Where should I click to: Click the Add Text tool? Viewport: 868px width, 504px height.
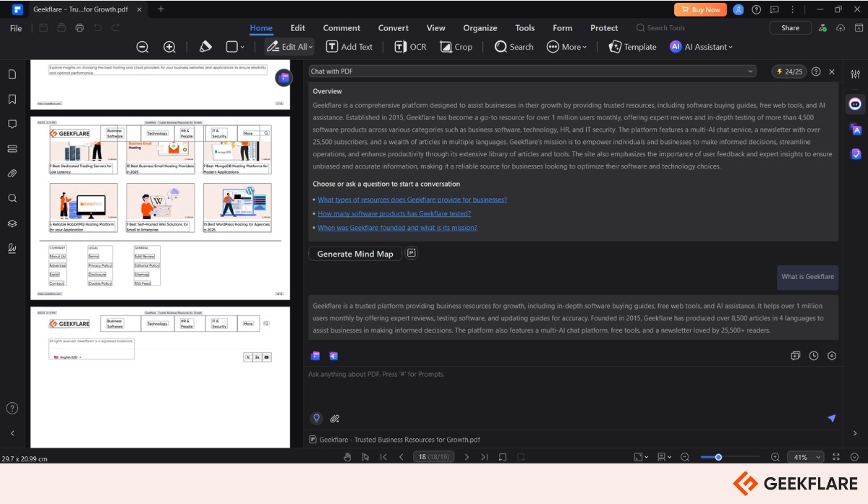pos(349,47)
